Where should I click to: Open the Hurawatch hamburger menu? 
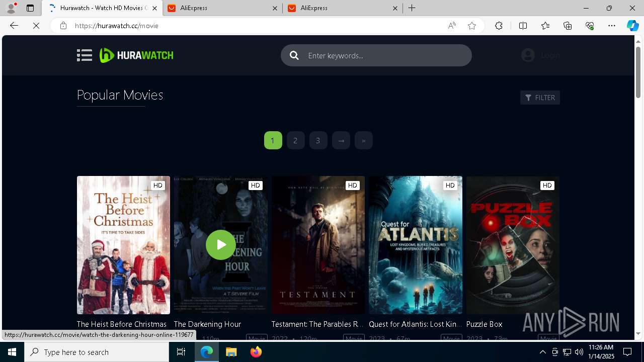85,55
